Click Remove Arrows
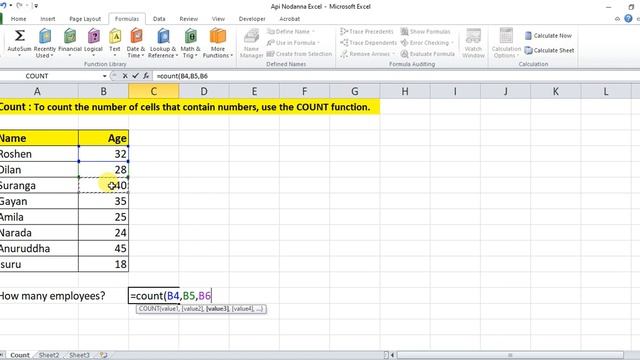Image resolution: width=640 pixels, height=360 pixels. pyautogui.click(x=367, y=54)
